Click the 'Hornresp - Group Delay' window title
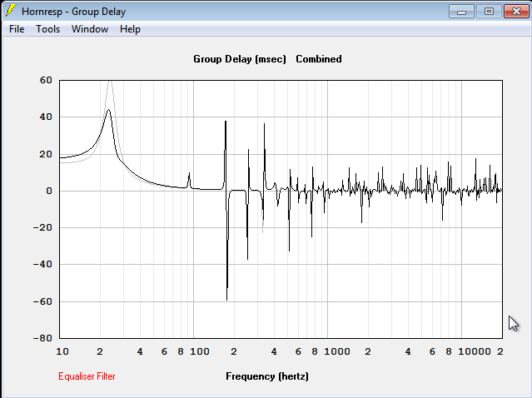Viewport: 532px width, 398px height. tap(73, 12)
